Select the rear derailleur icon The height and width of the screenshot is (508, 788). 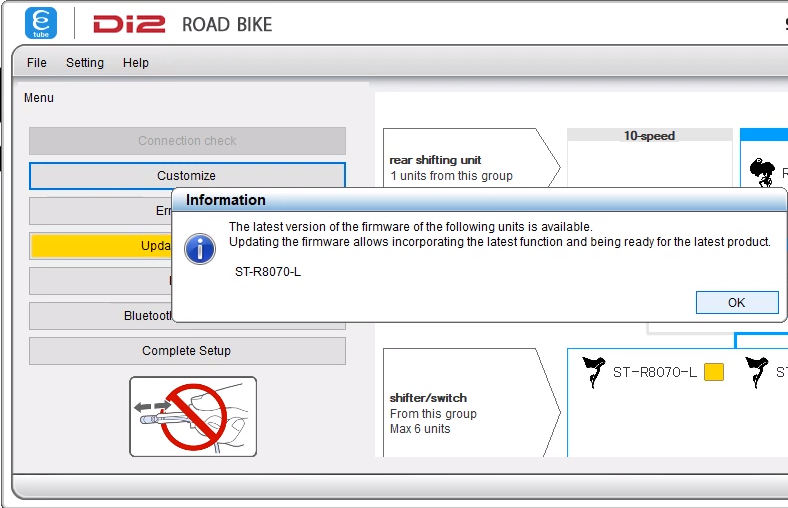(762, 172)
